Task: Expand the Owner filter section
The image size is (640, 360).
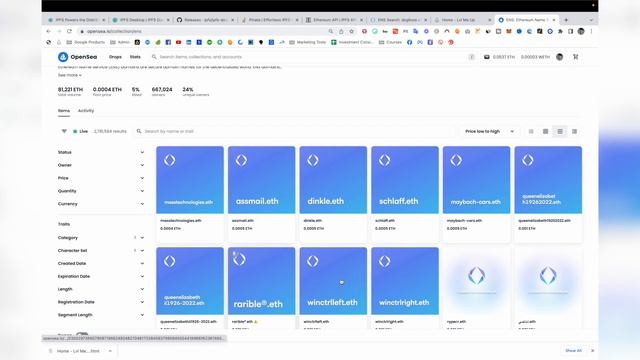Action: coord(101,165)
